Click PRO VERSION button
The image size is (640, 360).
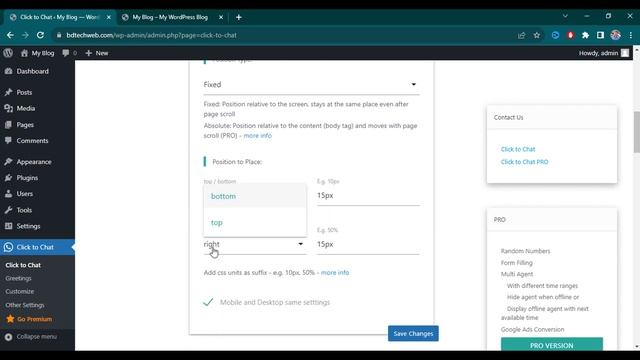coord(552,344)
